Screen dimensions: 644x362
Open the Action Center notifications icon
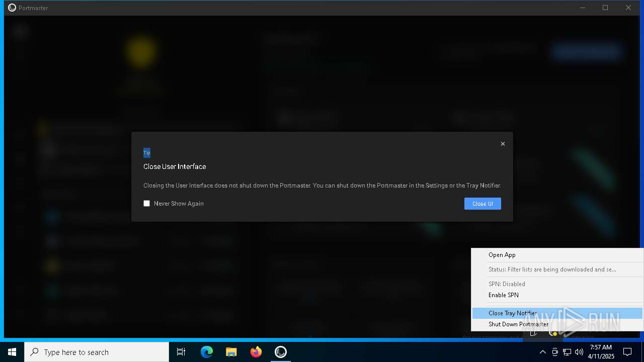627,352
